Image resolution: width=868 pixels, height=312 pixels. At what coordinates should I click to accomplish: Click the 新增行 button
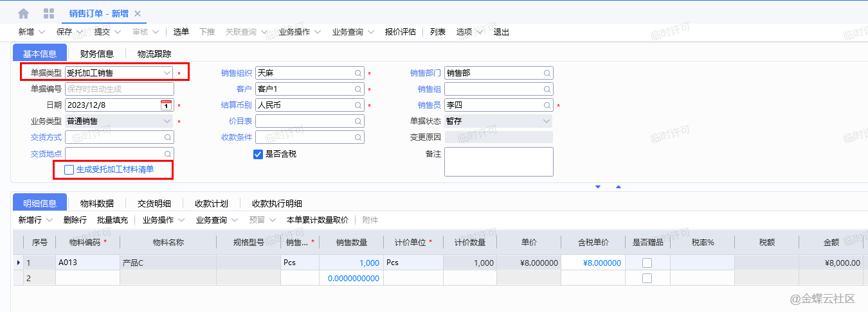tap(34, 220)
